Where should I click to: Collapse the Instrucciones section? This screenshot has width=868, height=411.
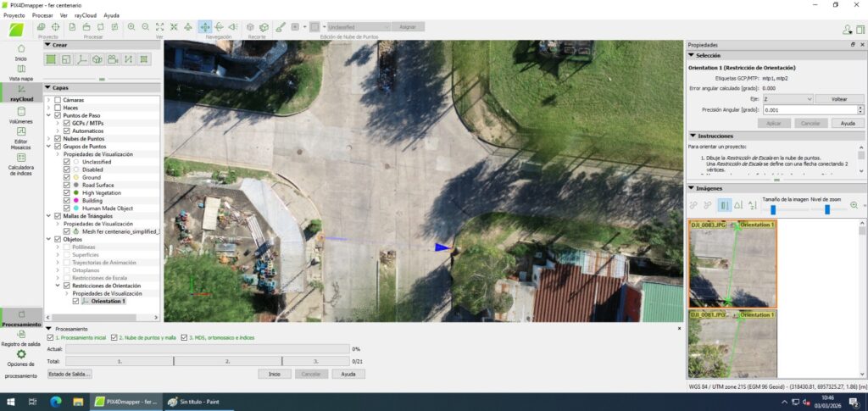tap(693, 136)
